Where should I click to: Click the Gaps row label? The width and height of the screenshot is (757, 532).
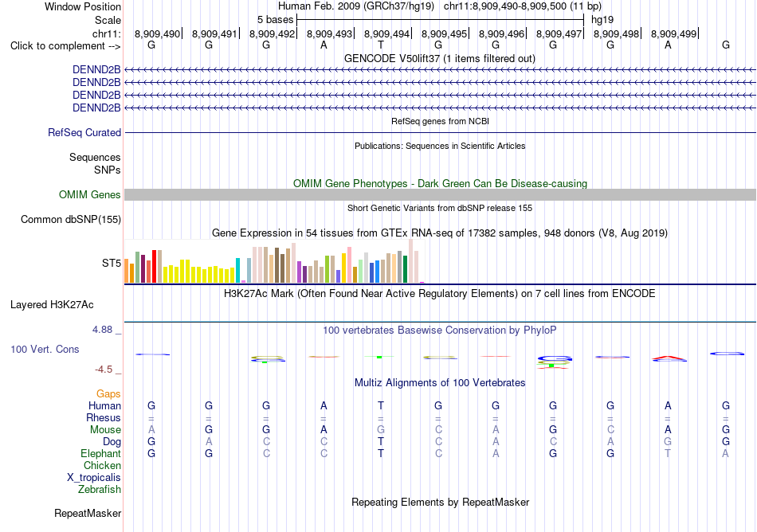108,394
